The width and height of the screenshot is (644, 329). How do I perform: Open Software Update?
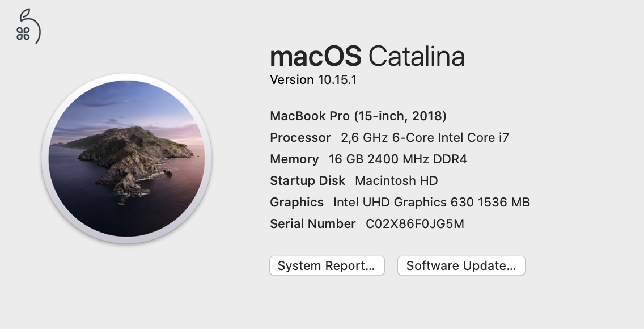point(461,265)
